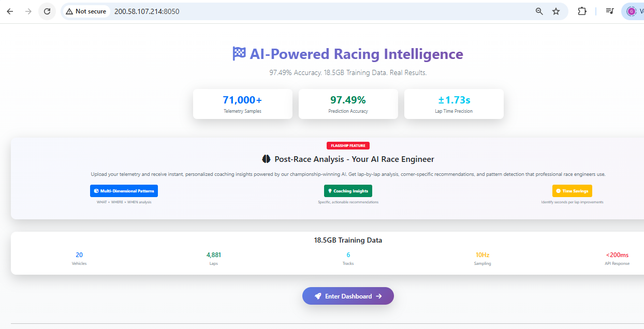Image resolution: width=644 pixels, height=329 pixels.
Task: Bookmark this page with the star
Action: coord(556,11)
